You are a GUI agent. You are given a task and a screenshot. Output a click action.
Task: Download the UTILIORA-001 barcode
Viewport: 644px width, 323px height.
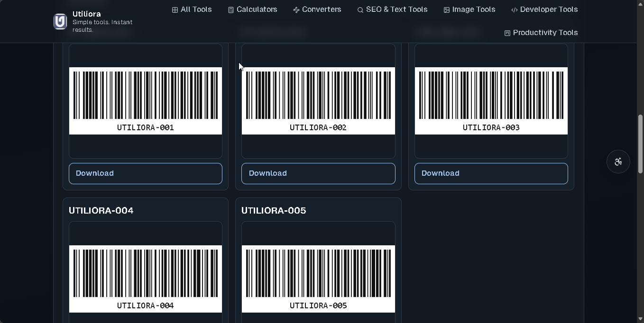(146, 173)
